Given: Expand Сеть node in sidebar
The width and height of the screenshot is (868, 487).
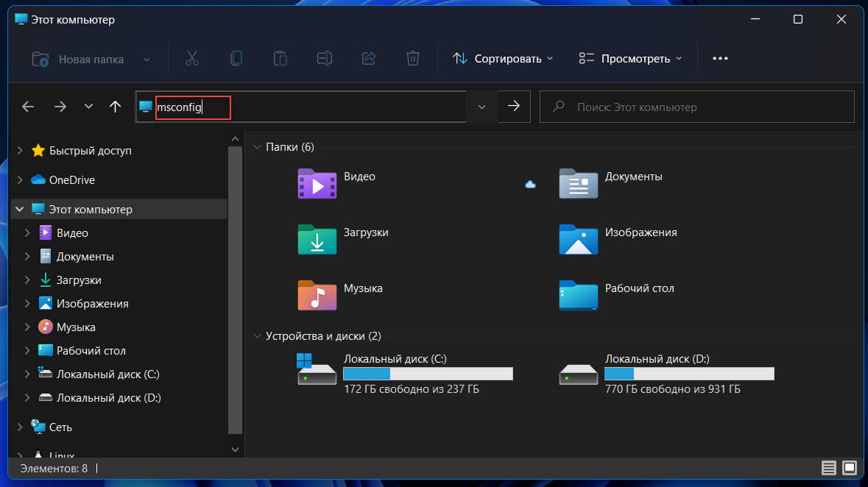Looking at the screenshot, I should [20, 427].
